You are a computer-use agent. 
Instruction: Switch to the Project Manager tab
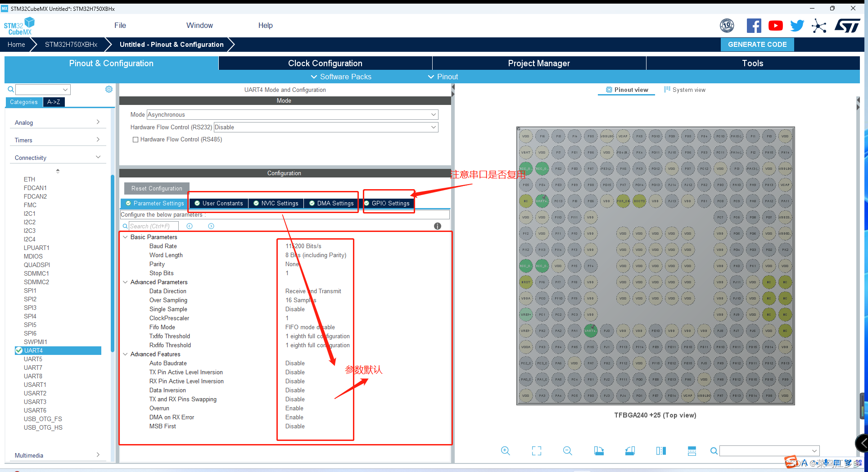(x=539, y=63)
